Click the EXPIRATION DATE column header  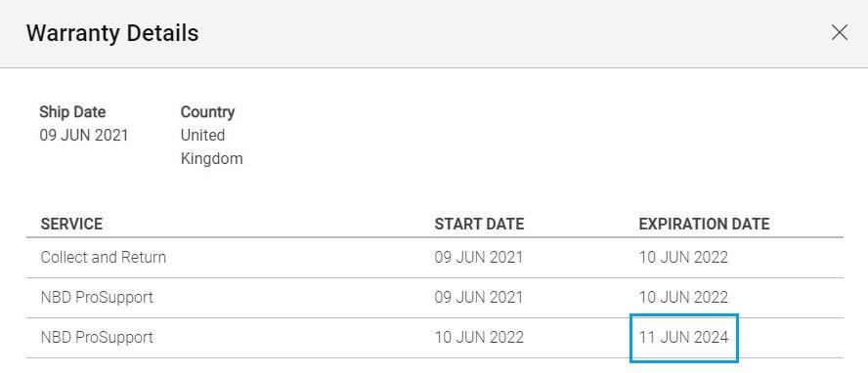point(704,224)
